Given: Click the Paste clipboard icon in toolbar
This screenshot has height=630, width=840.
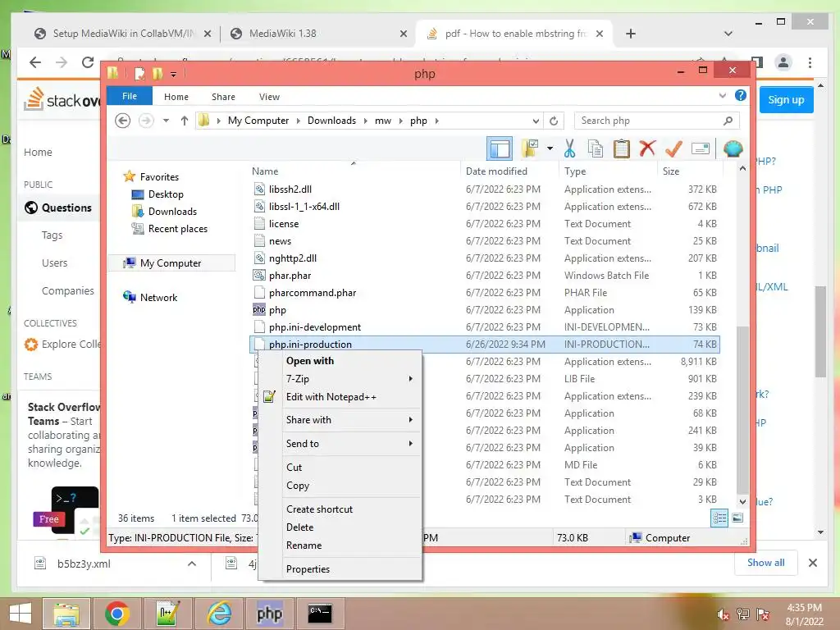Looking at the screenshot, I should (622, 148).
